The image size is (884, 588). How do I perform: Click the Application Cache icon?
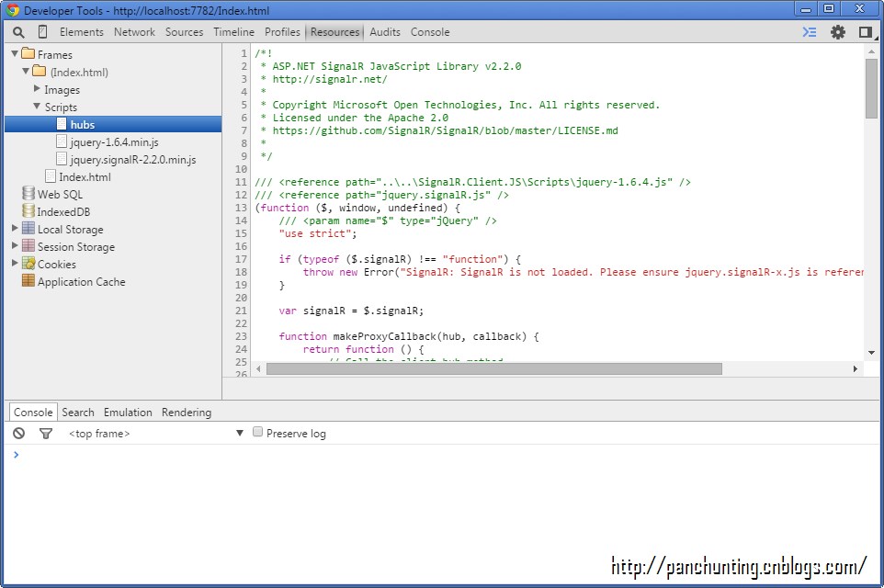(x=28, y=281)
